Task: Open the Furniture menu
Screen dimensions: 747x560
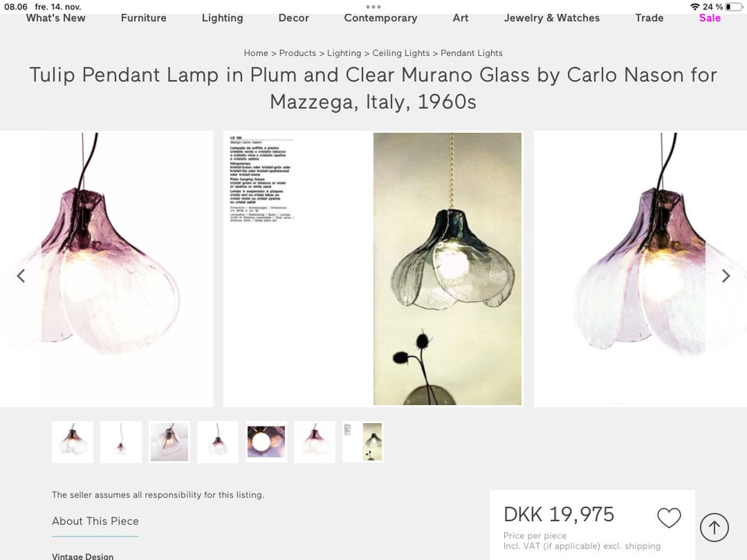Action: [x=143, y=18]
